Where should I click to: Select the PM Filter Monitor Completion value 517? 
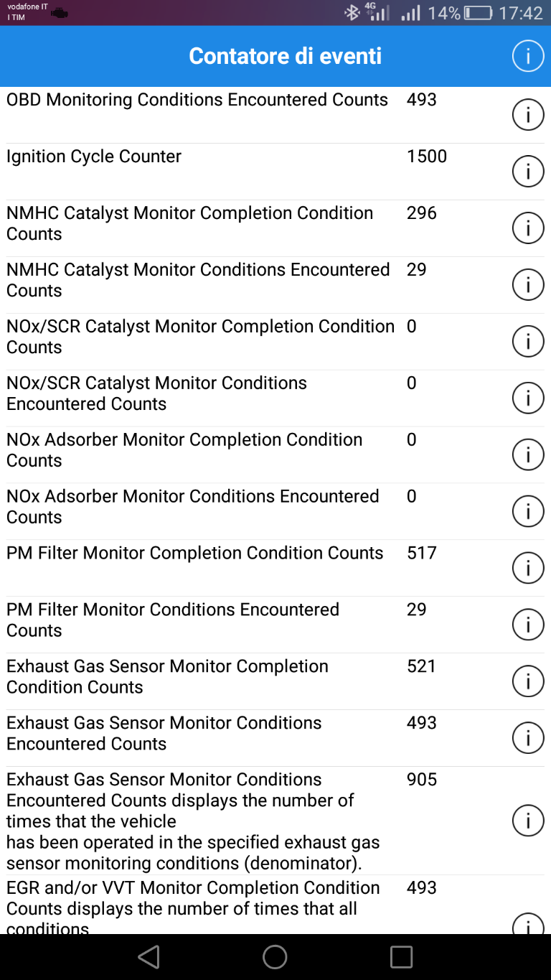point(422,553)
